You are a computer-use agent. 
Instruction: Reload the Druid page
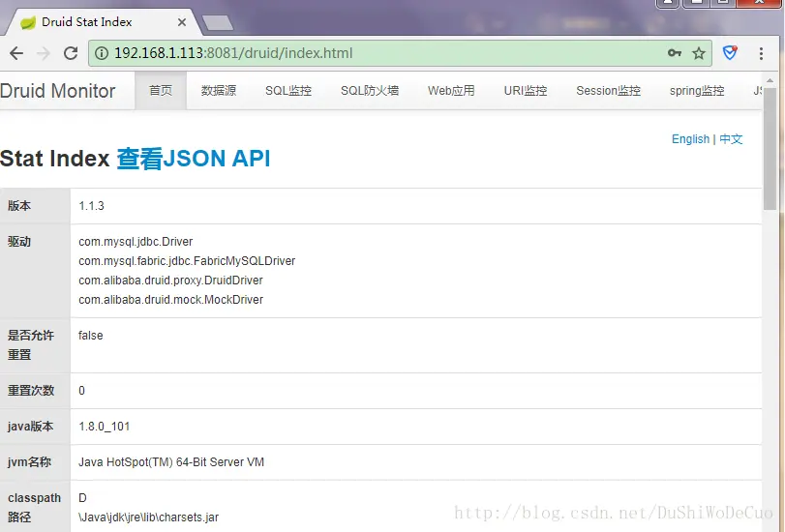[x=71, y=53]
